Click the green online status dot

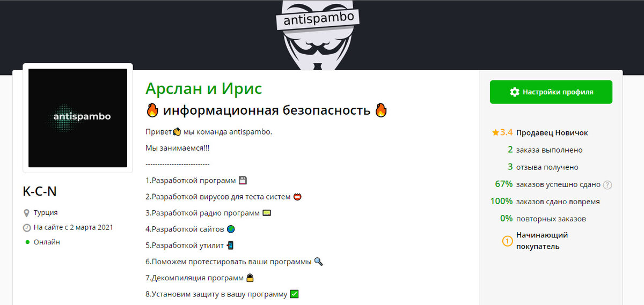coord(27,242)
